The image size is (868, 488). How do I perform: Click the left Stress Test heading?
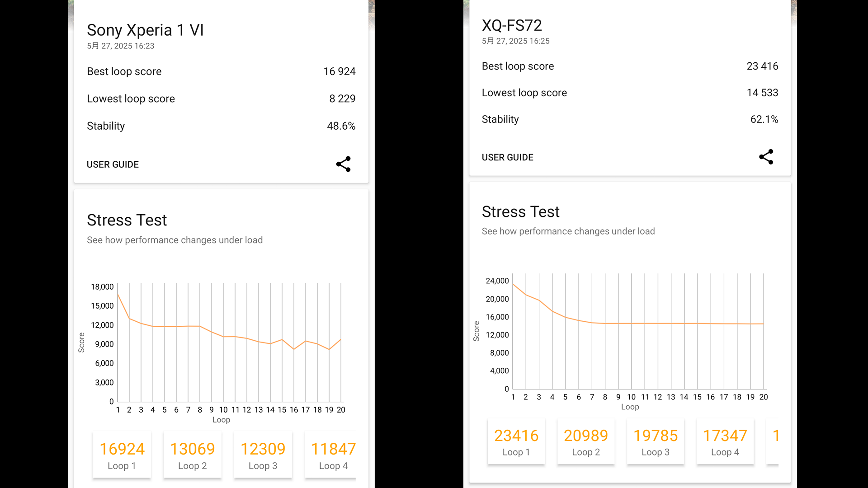pyautogui.click(x=127, y=220)
